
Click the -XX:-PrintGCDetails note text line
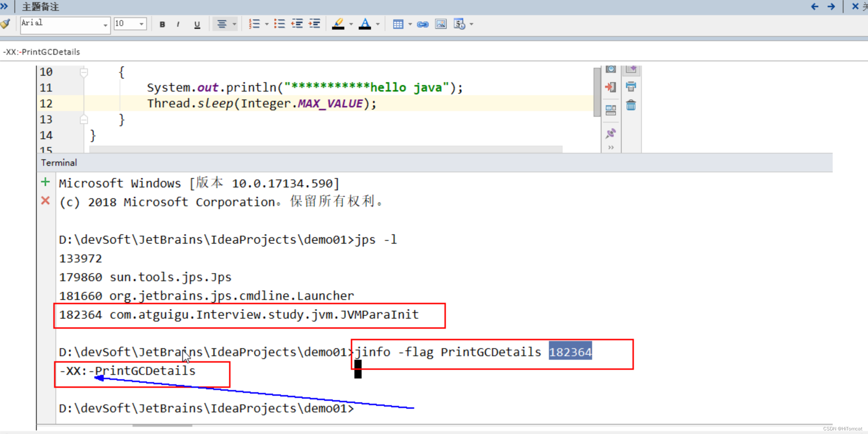42,52
